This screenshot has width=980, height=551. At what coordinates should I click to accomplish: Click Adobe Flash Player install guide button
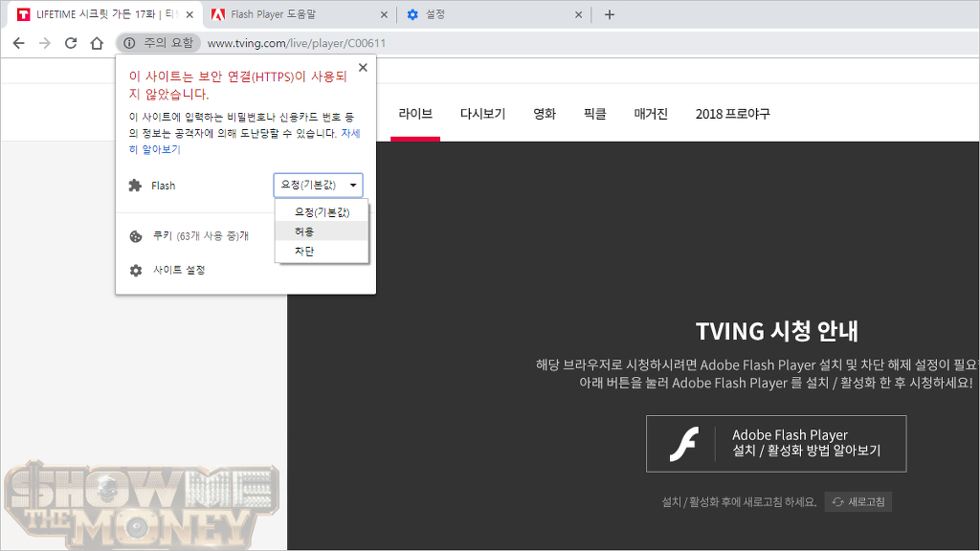coord(776,444)
